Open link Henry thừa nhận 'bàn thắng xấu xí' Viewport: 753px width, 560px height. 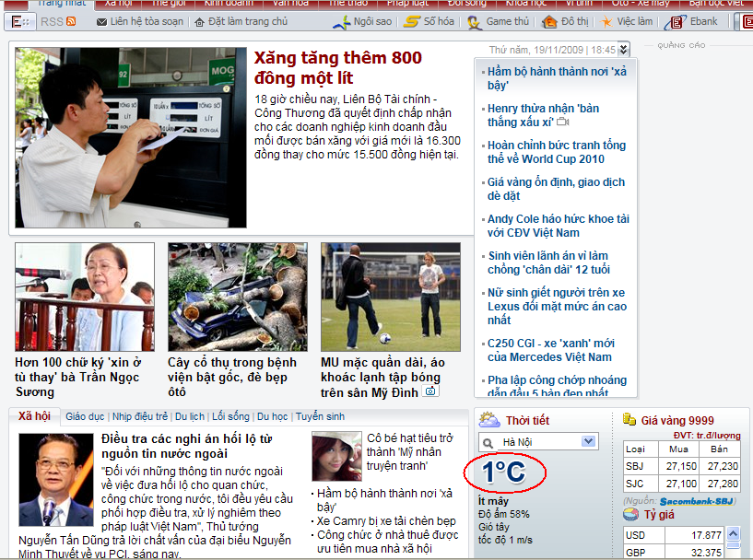click(543, 115)
